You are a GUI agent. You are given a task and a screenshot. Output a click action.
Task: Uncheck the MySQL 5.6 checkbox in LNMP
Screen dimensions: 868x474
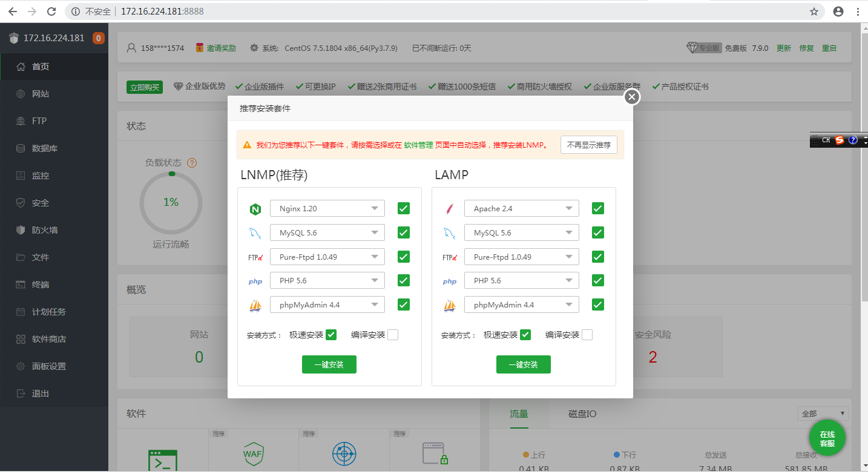[x=404, y=232]
